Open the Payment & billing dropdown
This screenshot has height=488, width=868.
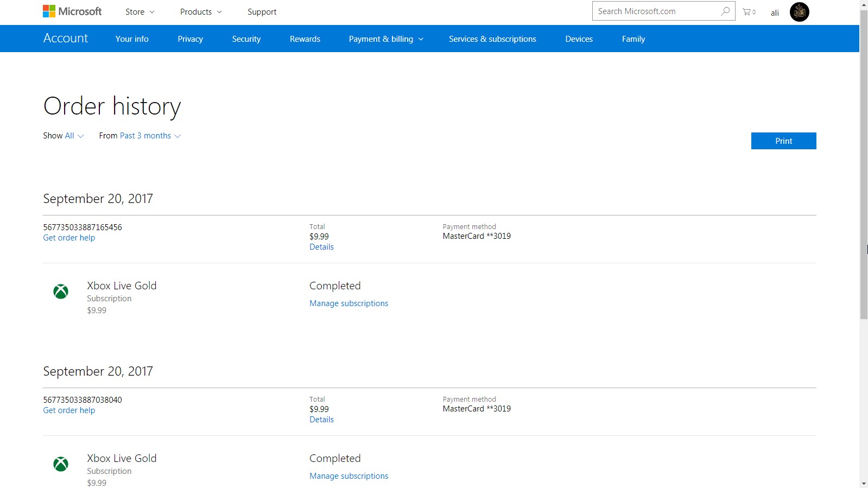(x=386, y=39)
